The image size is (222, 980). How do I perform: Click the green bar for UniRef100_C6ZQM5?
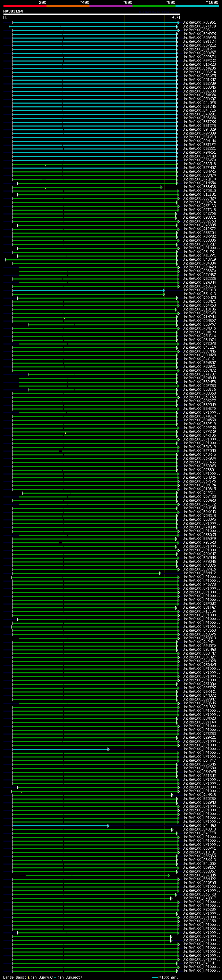pyautogui.click(x=97, y=875)
